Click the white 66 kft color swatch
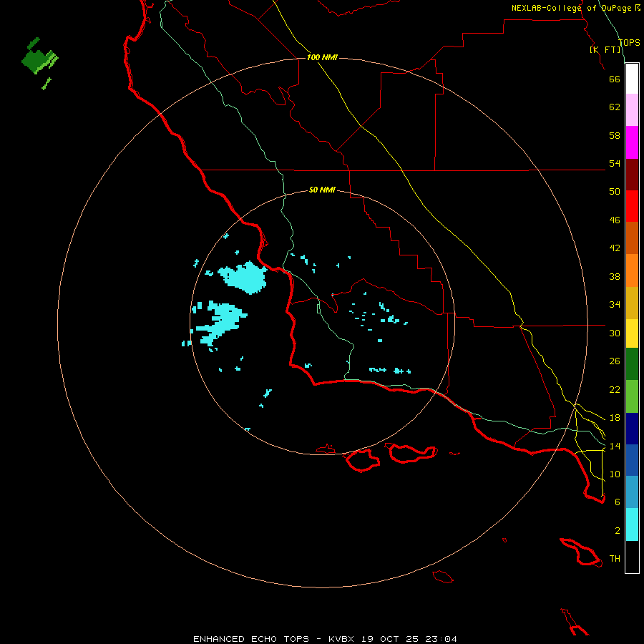Image resolution: width=644 pixels, height=644 pixels. tap(632, 79)
